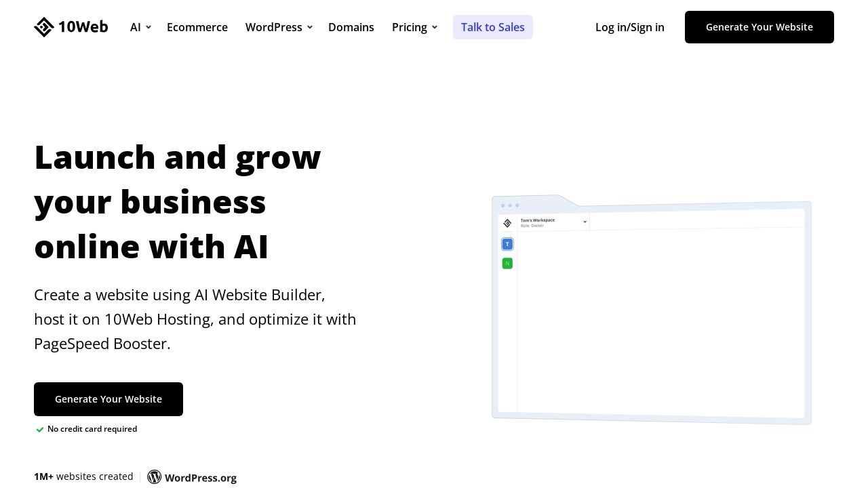
Task: Click the '1M+ websites created' text
Action: tap(83, 476)
